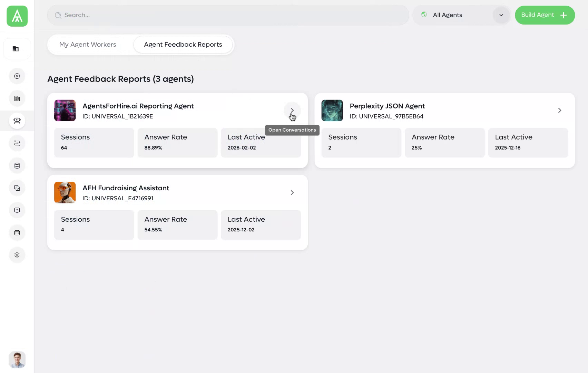
Task: Open conversations for AFH Fundraising Assistant
Action: [292, 192]
